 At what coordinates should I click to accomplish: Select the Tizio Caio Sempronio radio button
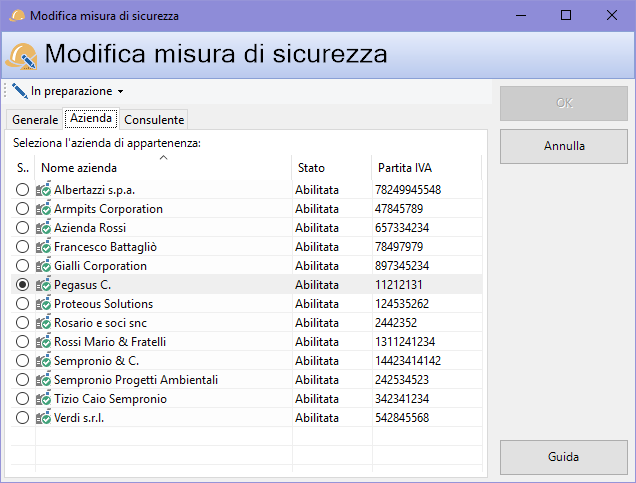22,399
